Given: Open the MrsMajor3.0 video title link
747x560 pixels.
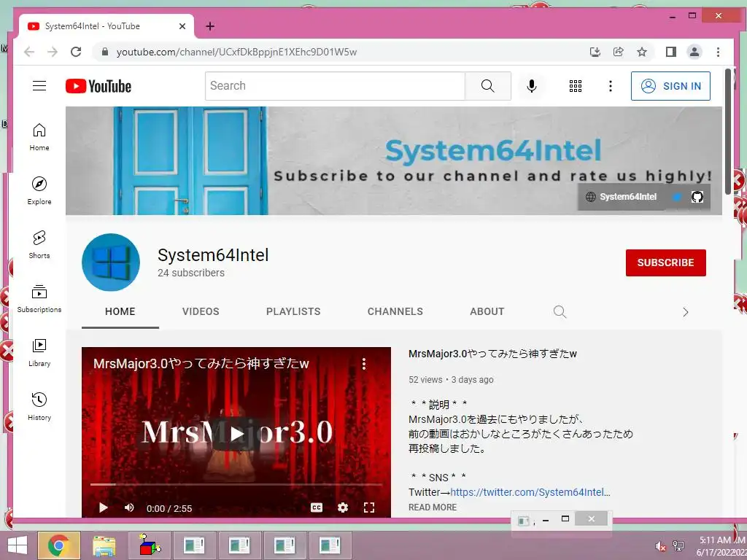Looking at the screenshot, I should coord(492,354).
